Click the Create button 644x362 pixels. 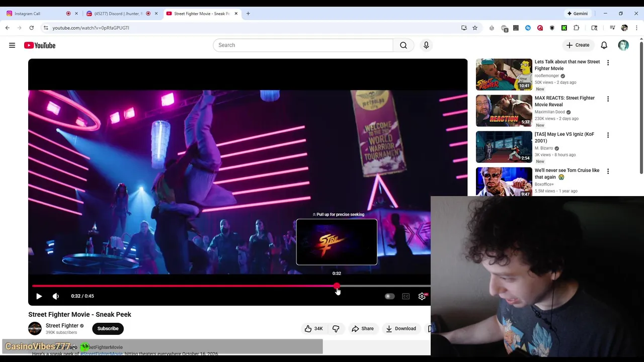point(578,45)
